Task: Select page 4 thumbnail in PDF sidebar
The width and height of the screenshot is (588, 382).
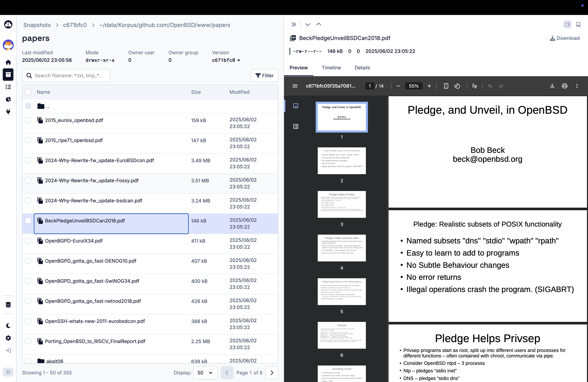Action: [341, 248]
